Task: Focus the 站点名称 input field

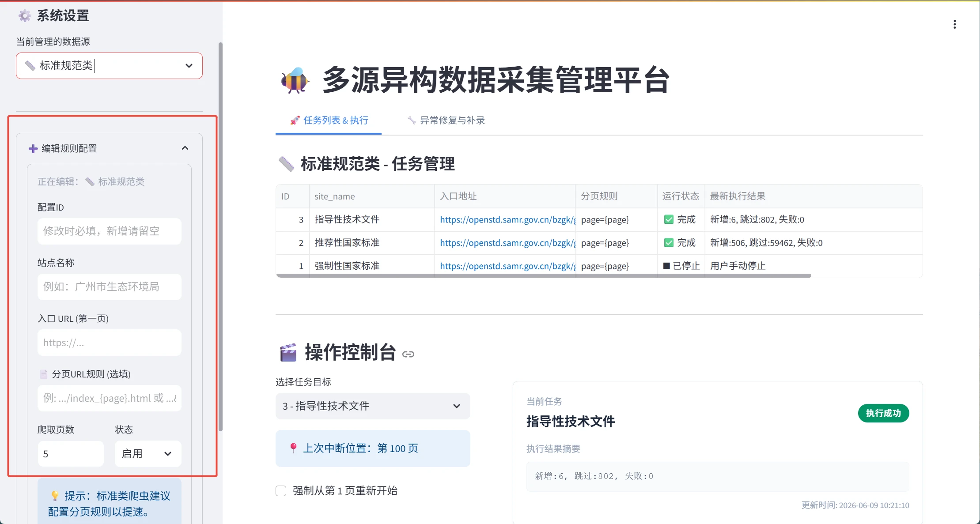Action: 109,287
